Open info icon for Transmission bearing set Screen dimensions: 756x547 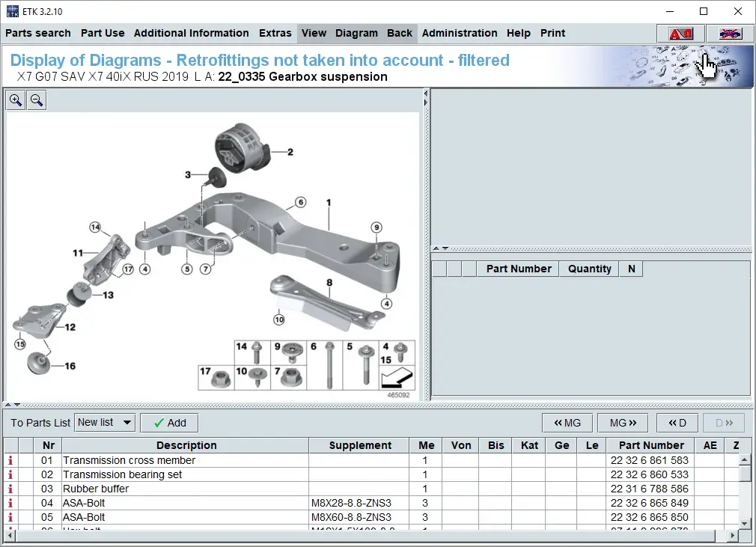10,474
